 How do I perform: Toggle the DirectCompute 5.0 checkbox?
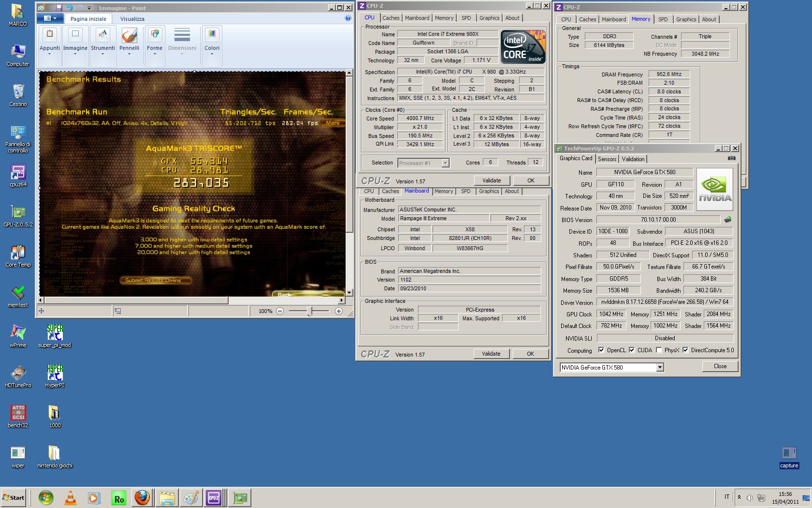click(x=685, y=350)
